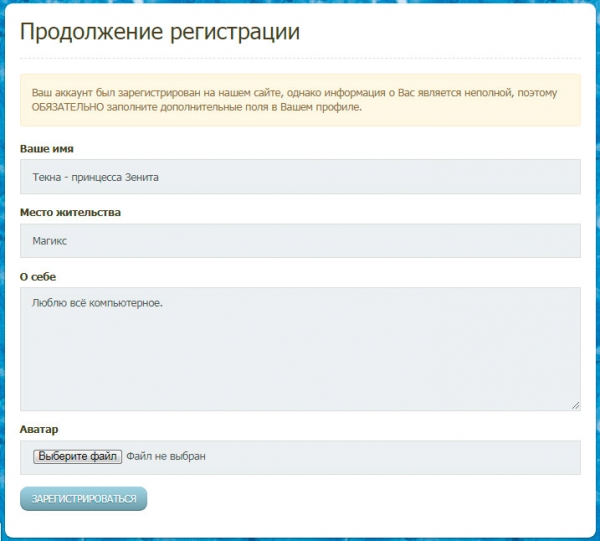The image size is (600, 541).
Task: Click the 'Продолжение регистрации' heading
Action: (160, 32)
